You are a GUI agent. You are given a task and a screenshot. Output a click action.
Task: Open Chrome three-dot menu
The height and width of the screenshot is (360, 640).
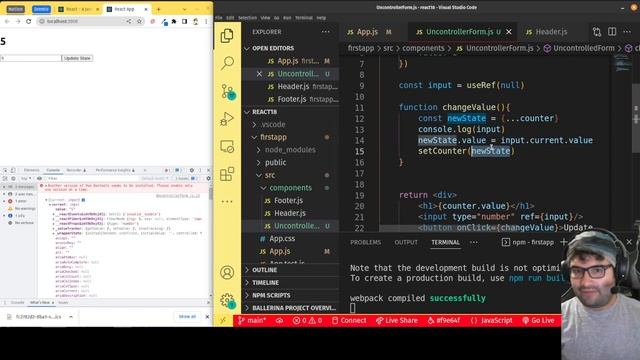(x=206, y=21)
